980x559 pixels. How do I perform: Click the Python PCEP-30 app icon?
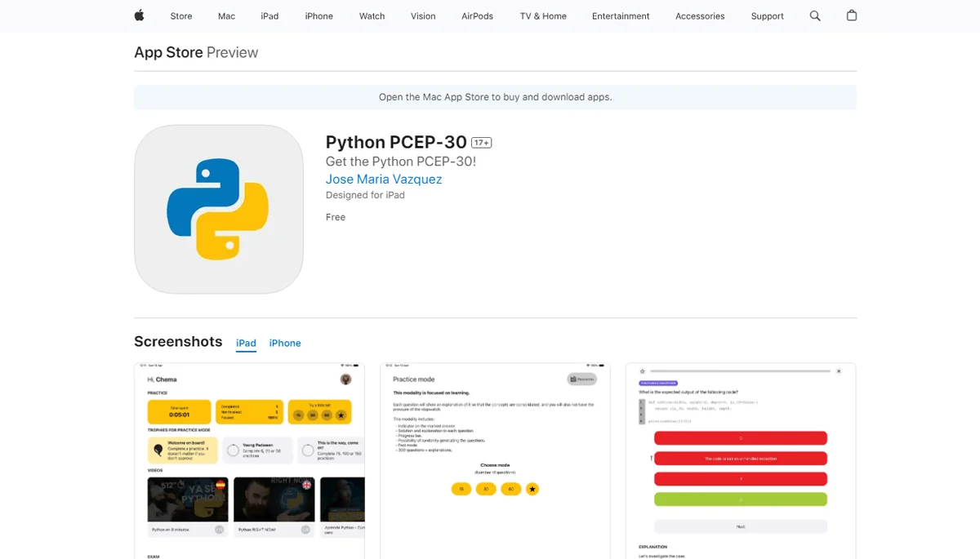tap(219, 209)
